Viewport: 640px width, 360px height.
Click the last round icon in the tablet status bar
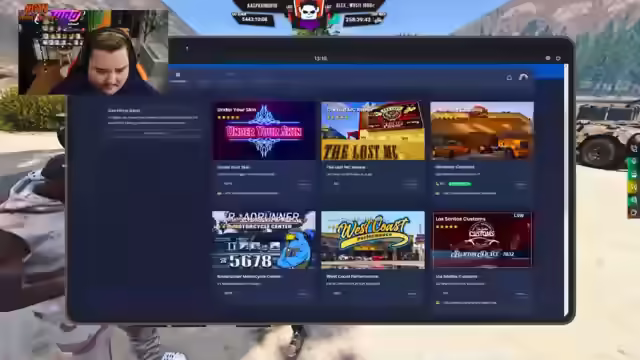tap(558, 58)
